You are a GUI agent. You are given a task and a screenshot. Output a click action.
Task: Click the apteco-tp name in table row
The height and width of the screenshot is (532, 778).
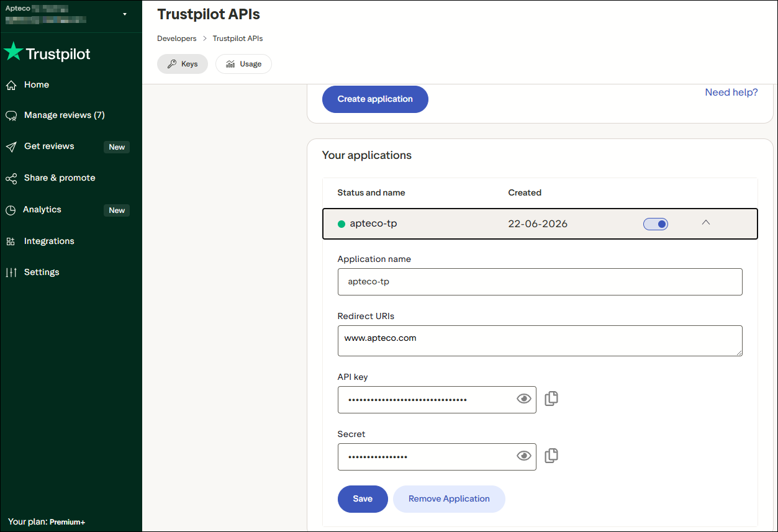click(x=373, y=224)
